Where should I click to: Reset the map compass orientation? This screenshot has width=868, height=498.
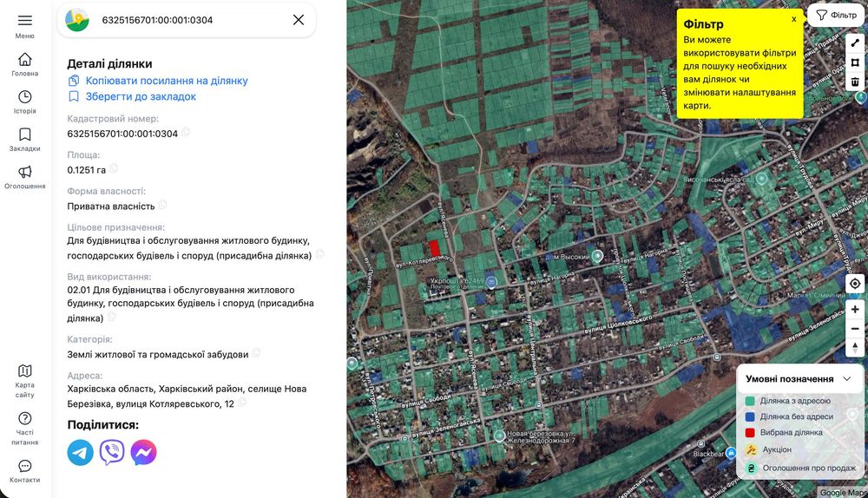tap(855, 348)
